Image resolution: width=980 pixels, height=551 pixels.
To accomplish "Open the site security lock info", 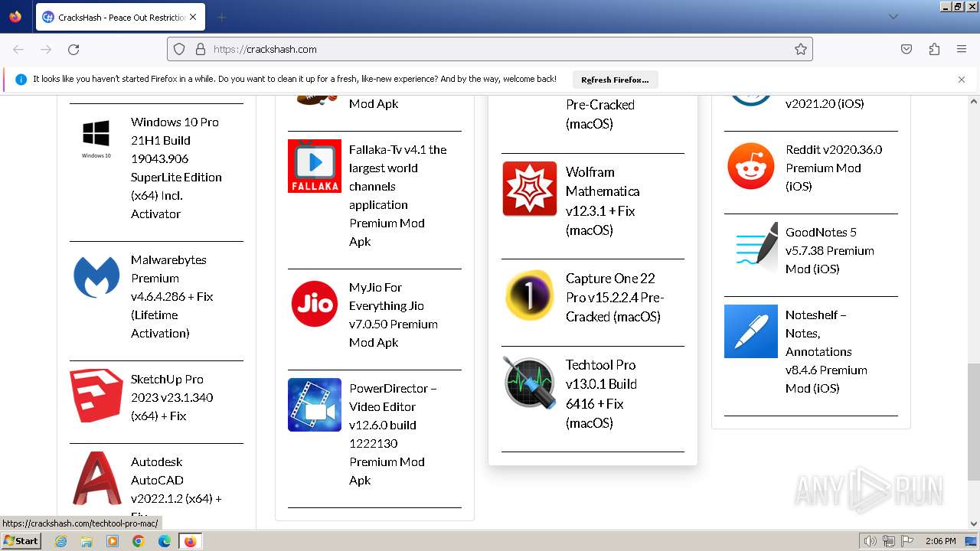I will coord(201,49).
